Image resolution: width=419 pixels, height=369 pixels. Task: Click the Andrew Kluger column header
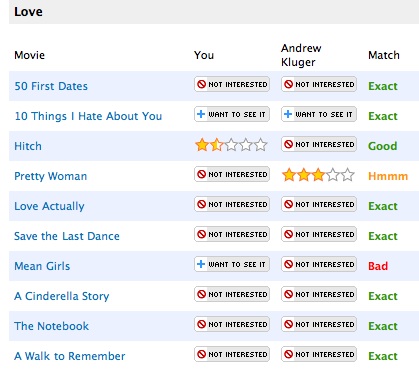point(301,55)
